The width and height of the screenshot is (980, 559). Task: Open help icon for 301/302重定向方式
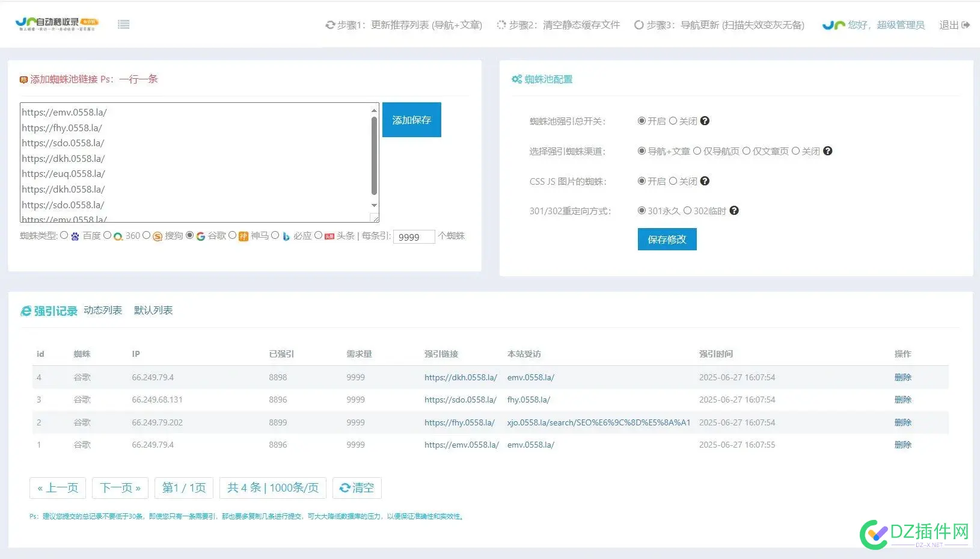(734, 211)
